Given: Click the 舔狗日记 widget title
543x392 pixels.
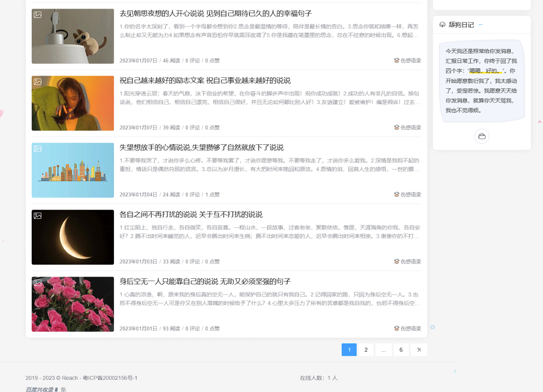Looking at the screenshot, I should tap(462, 25).
